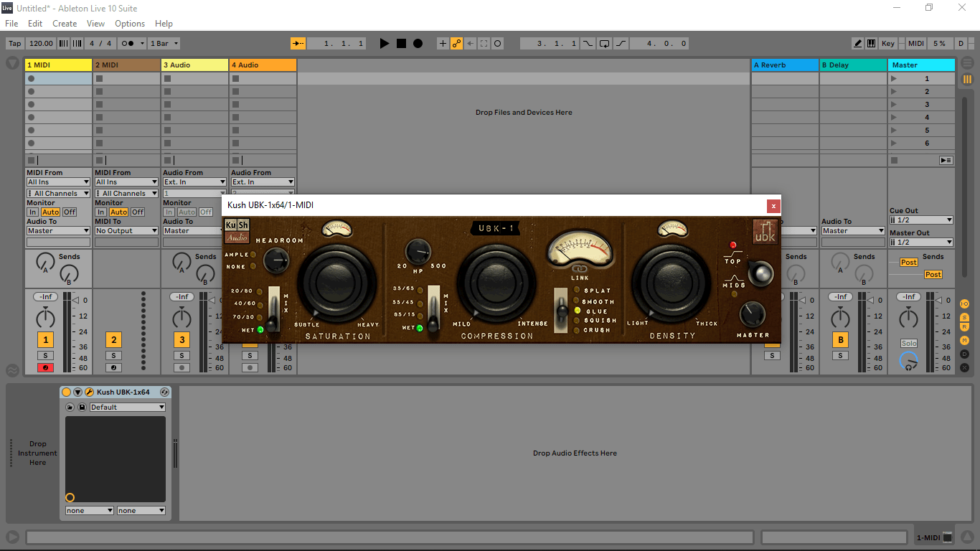This screenshot has height=551, width=980.
Task: Click the save preset disk icon on the device
Action: (82, 407)
